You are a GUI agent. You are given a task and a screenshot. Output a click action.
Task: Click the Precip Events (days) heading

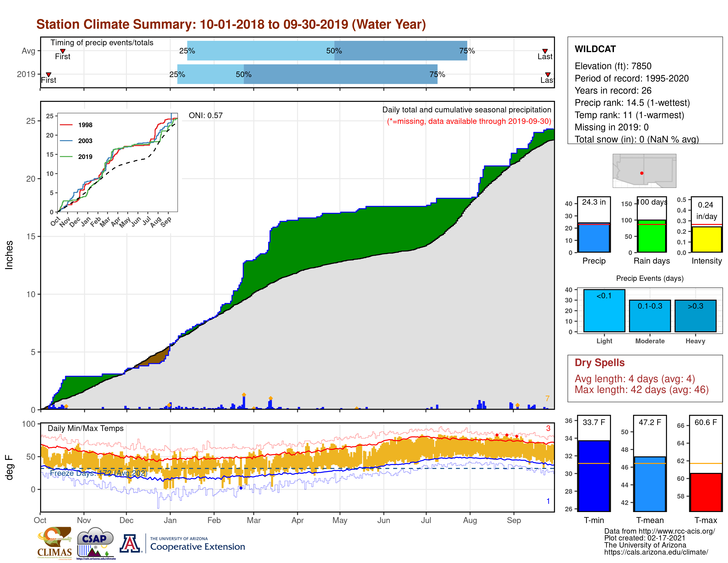click(650, 278)
